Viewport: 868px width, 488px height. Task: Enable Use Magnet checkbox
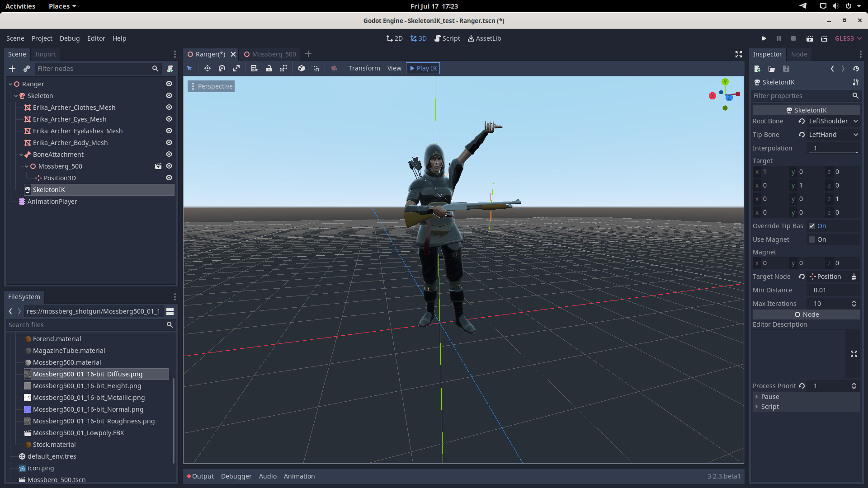[812, 239]
